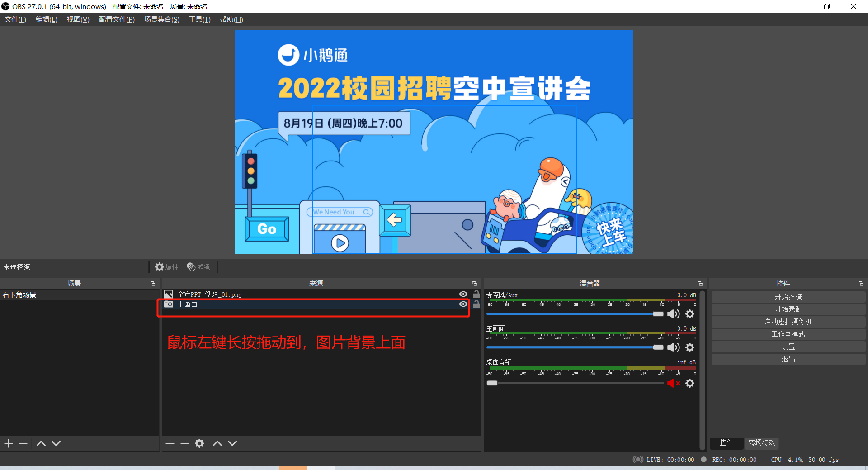Click the mixer panel vertical scrollbar
The image size is (868, 470).
[703, 370]
